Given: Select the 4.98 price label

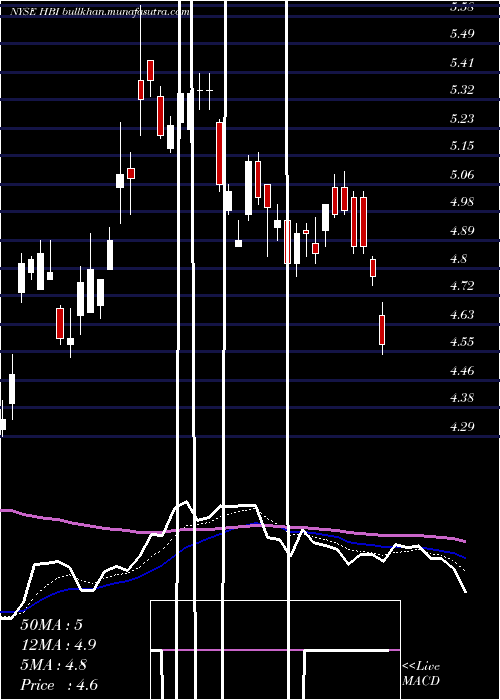Looking at the screenshot, I should [x=462, y=202].
